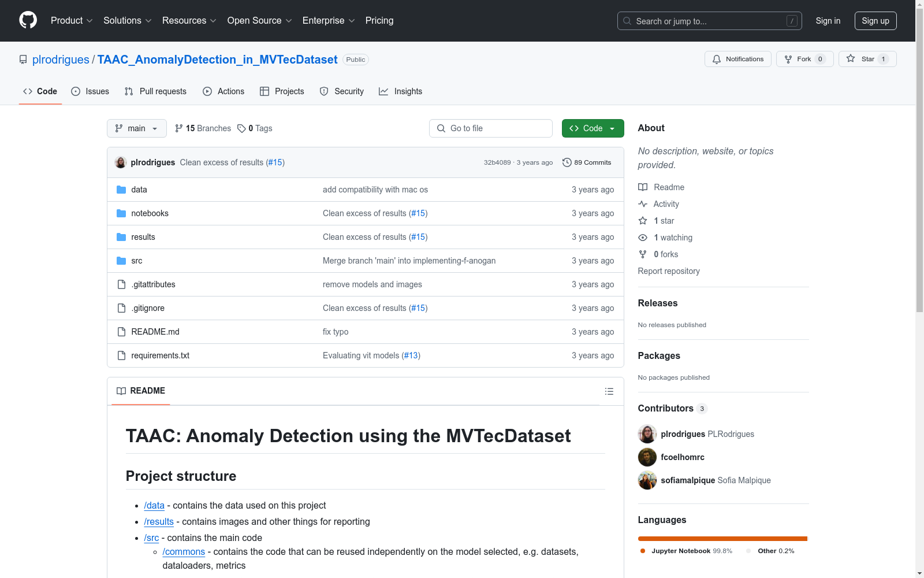Screen dimensions: 924x578
Task: Expand the Resources menu
Action: coord(189,20)
